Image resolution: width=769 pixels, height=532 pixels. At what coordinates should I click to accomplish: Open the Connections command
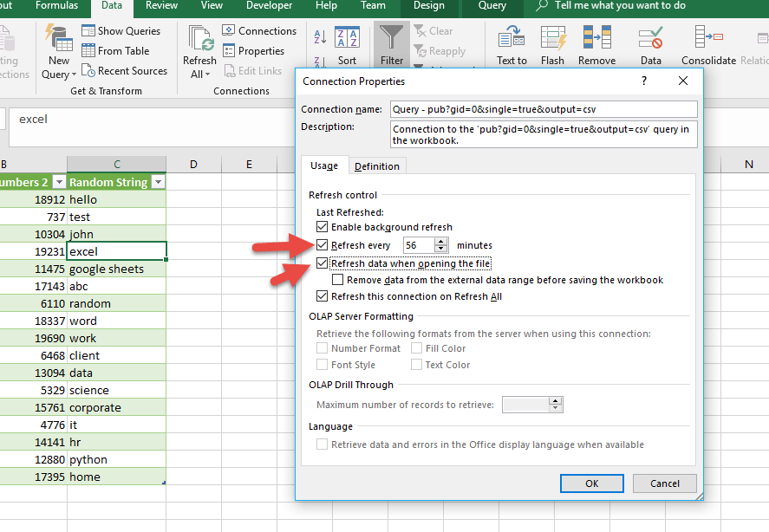tap(259, 30)
